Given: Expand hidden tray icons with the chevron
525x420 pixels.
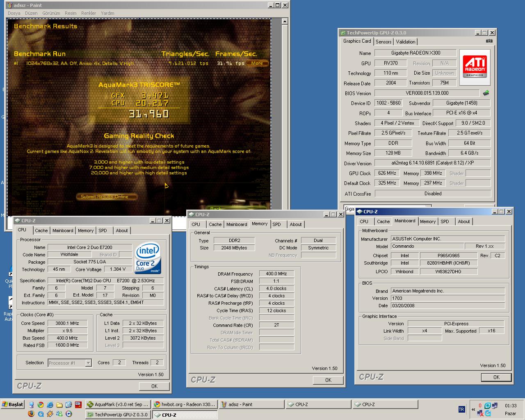Looking at the screenshot, I should [473, 409].
